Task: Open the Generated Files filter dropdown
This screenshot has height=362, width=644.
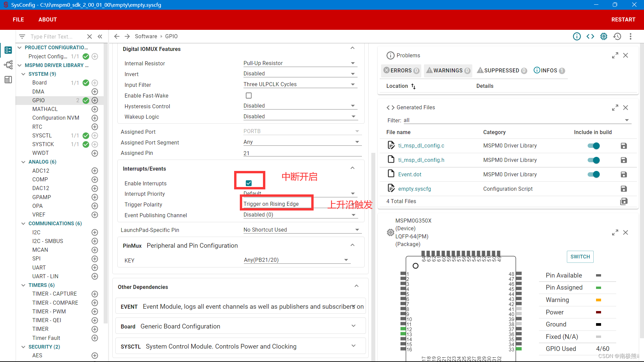Action: click(517, 120)
